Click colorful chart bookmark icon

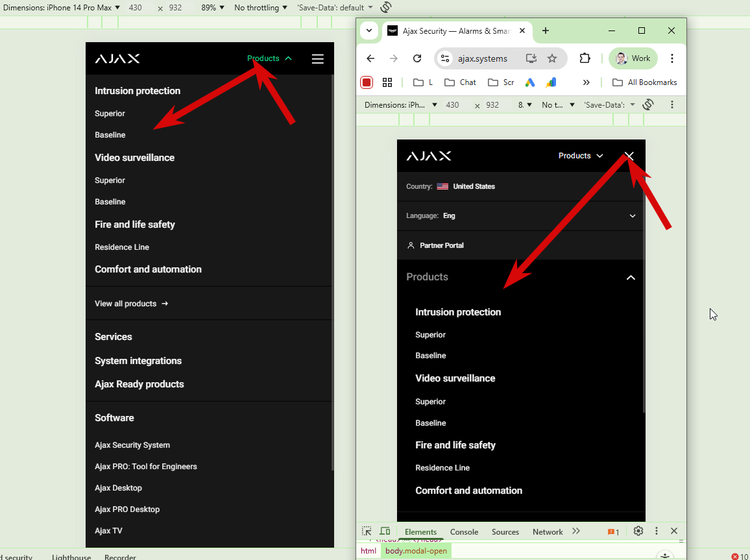click(x=551, y=82)
